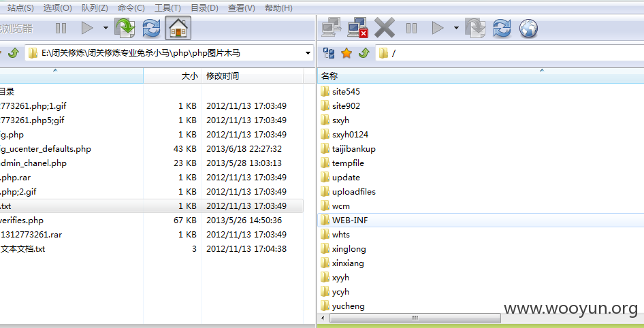
Task: Go up one level in local pane
Action: point(14,53)
